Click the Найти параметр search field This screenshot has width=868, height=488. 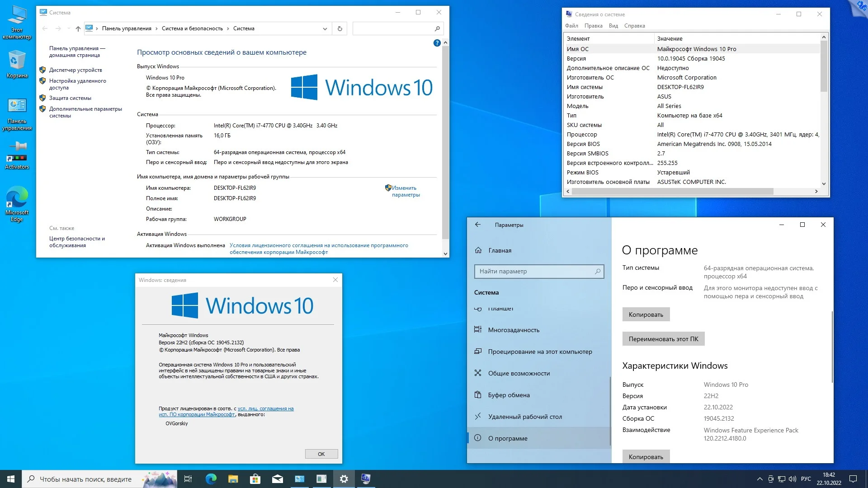tap(536, 271)
